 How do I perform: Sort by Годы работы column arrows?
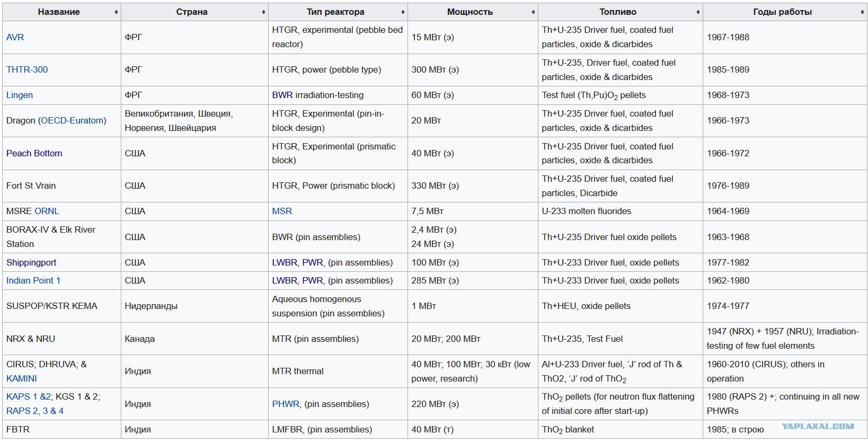[862, 12]
